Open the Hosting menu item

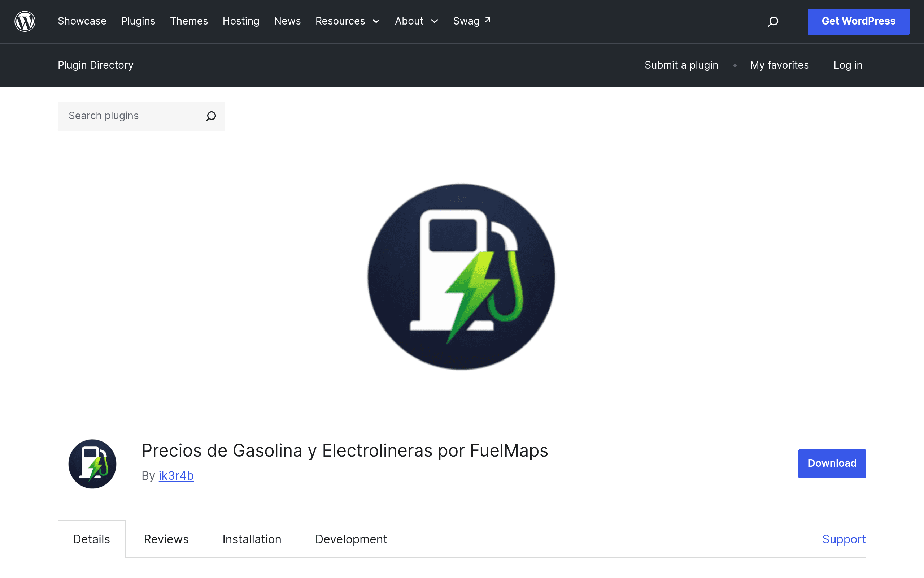(x=241, y=21)
